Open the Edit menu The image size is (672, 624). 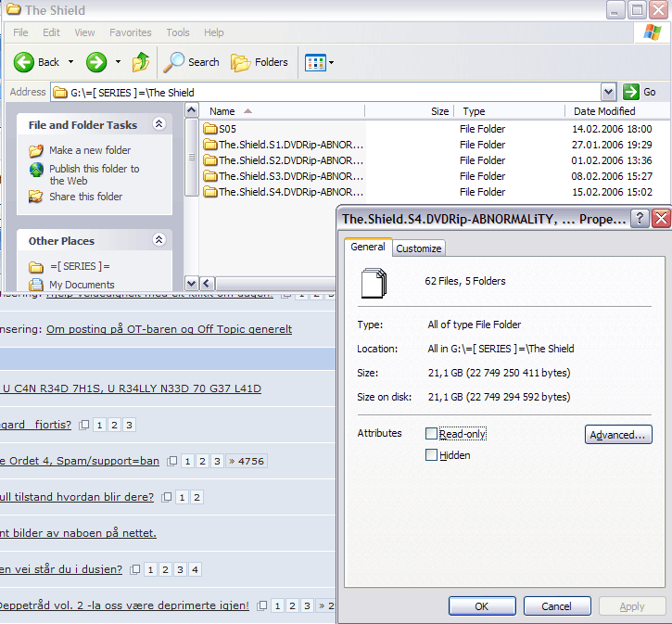point(51,32)
